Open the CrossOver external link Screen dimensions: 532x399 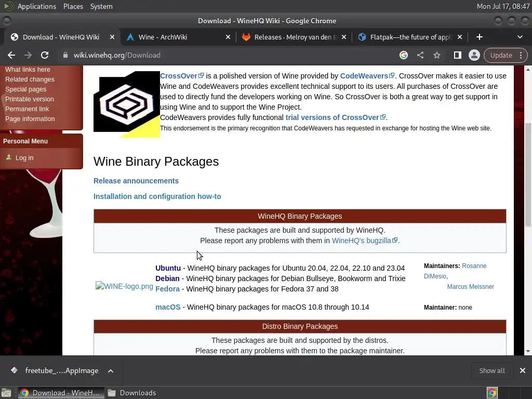point(182,76)
